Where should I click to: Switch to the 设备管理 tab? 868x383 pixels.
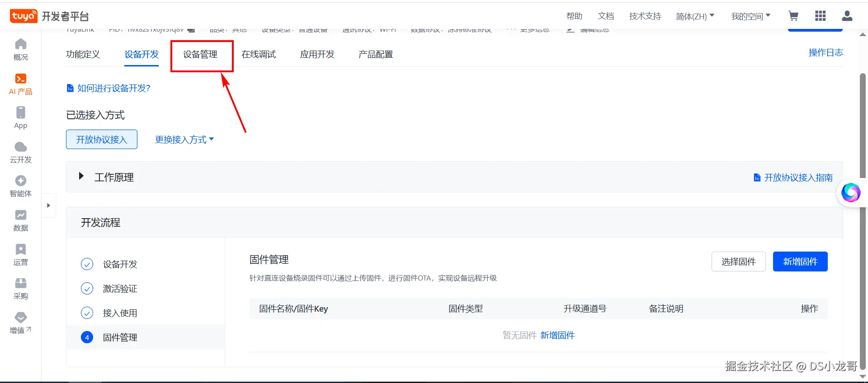click(x=200, y=54)
